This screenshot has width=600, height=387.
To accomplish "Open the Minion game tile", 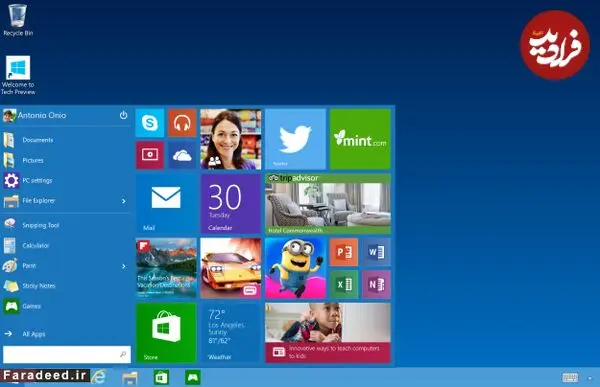I will coord(295,268).
